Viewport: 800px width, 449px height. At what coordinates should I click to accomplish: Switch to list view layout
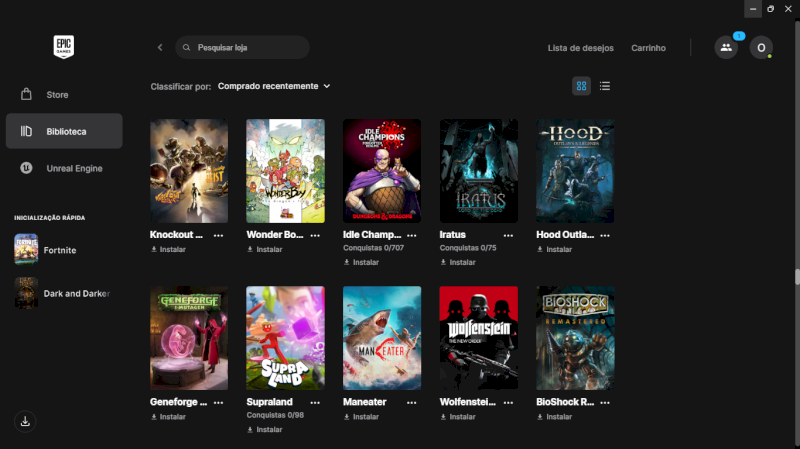click(605, 86)
